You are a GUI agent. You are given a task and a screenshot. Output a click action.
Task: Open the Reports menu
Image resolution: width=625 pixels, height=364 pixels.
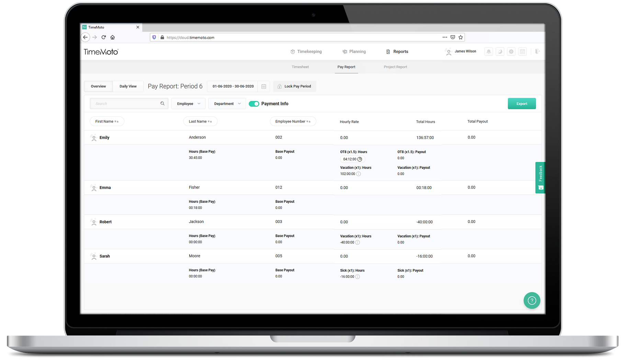point(397,52)
